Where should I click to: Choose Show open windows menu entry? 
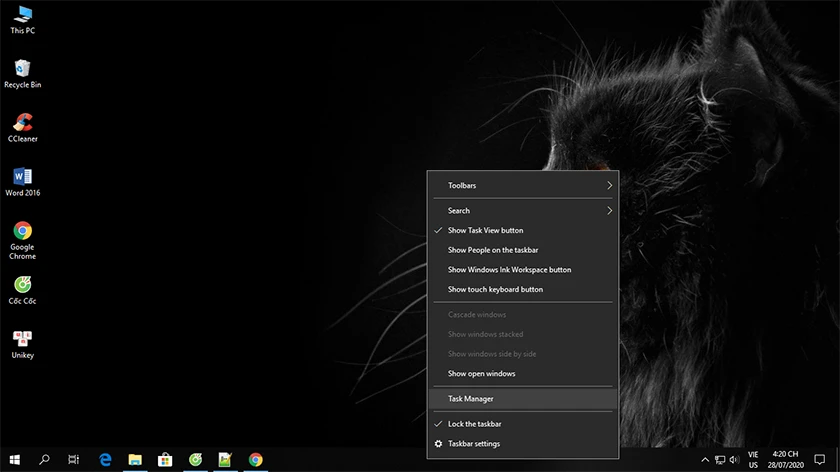coord(522,373)
